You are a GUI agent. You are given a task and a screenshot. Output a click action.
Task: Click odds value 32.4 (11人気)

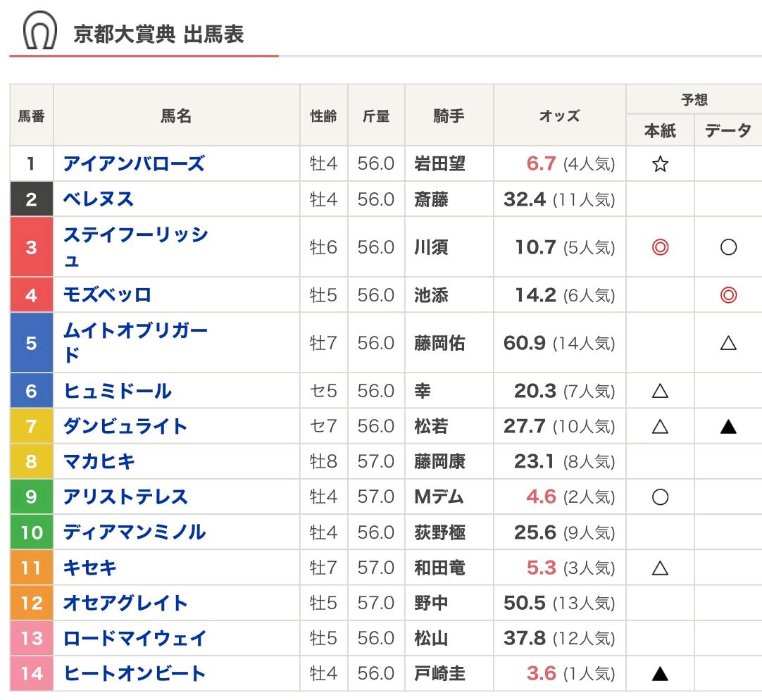[559, 199]
